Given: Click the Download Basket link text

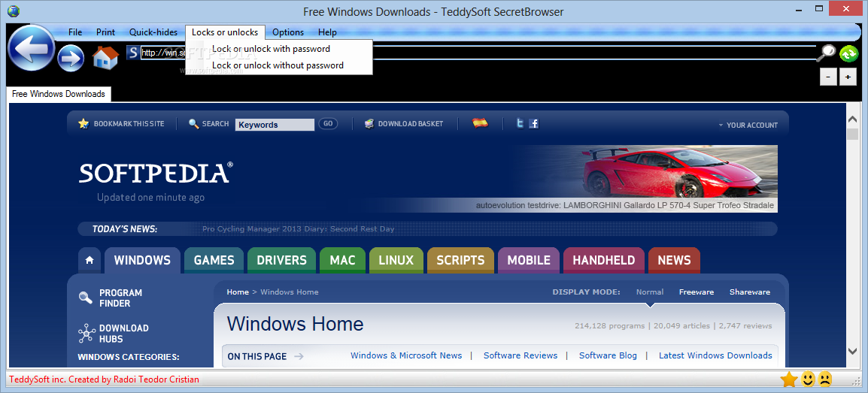Looking at the screenshot, I should click(411, 124).
